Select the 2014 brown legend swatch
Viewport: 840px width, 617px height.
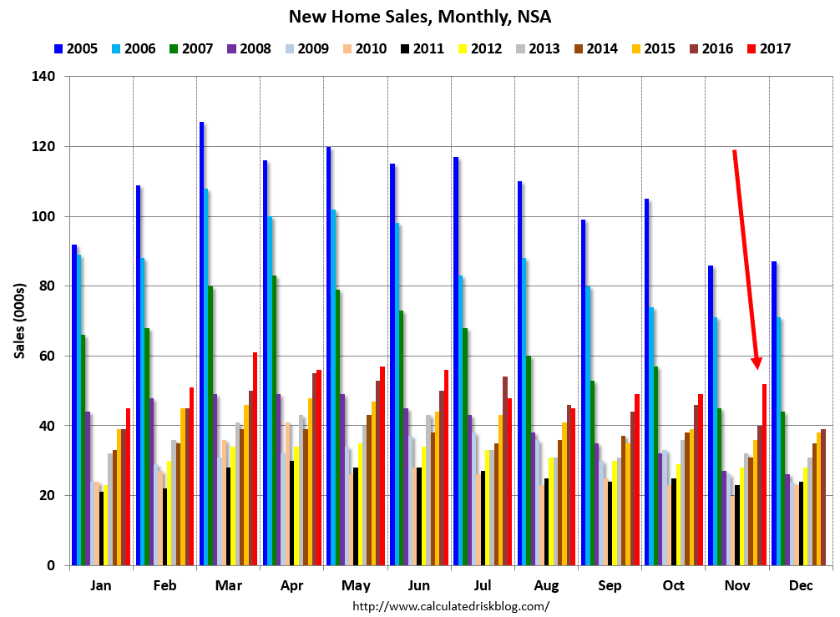pos(578,48)
